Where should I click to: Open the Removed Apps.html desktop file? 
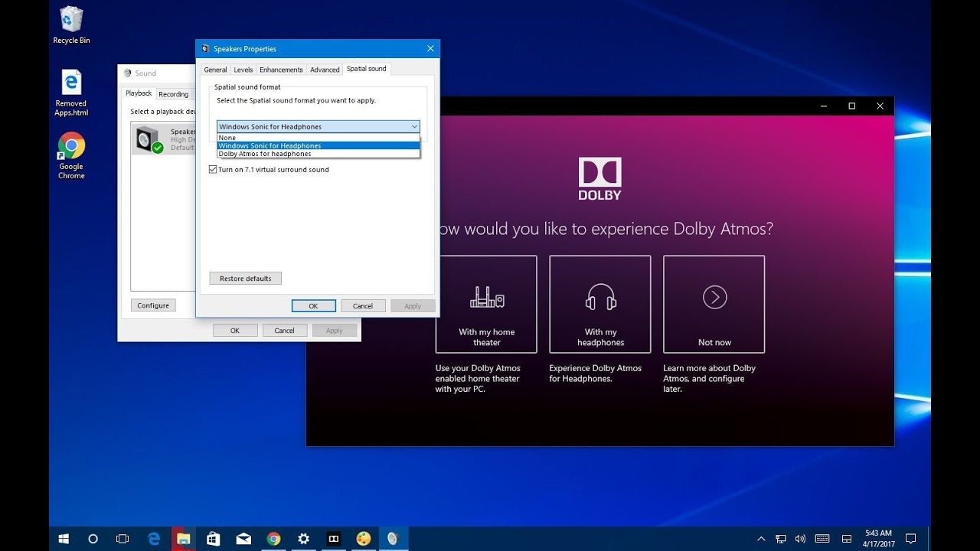(71, 93)
